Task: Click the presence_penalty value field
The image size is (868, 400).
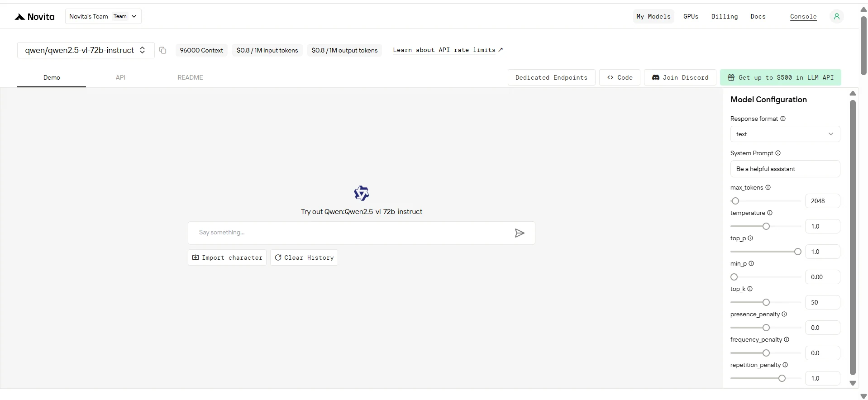Action: click(823, 328)
